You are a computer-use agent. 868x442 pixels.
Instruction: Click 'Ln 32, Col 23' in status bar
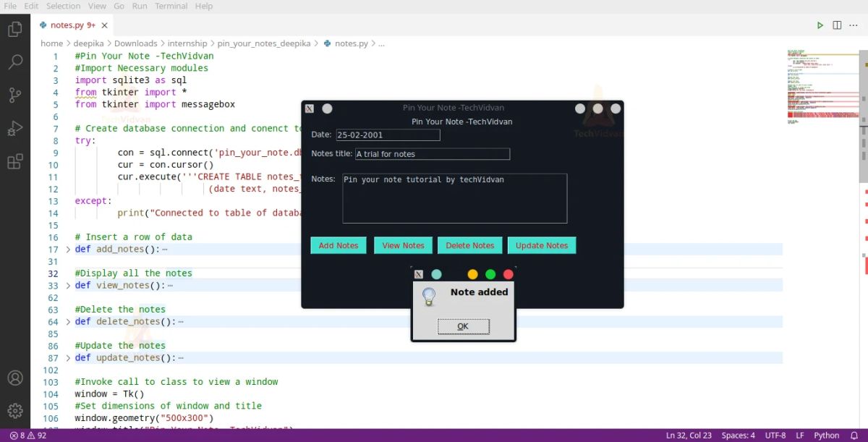click(689, 435)
